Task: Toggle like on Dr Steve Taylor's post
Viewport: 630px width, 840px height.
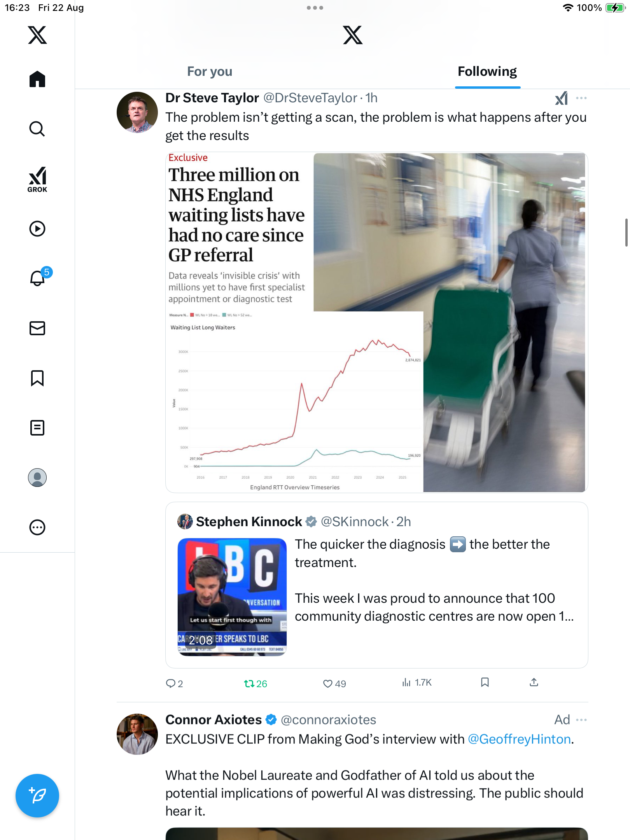Action: [328, 683]
